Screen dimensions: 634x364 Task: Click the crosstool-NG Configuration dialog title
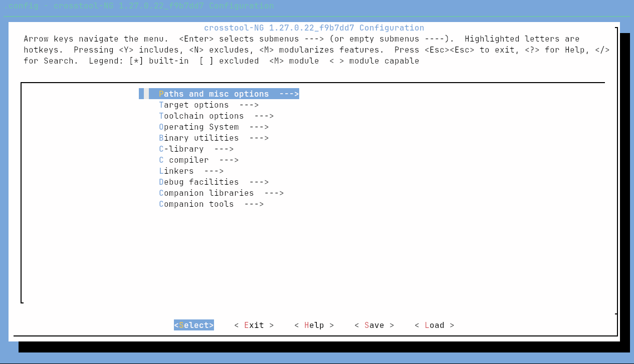tap(314, 28)
